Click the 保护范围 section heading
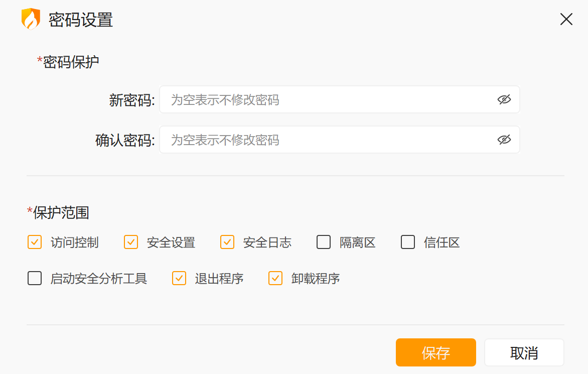The height and width of the screenshot is (374, 588). (x=61, y=212)
